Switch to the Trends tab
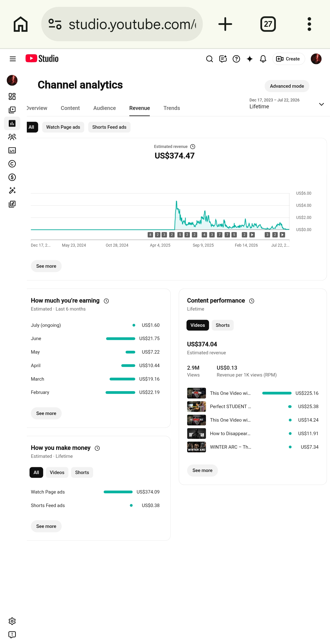The image size is (330, 644). point(172,108)
